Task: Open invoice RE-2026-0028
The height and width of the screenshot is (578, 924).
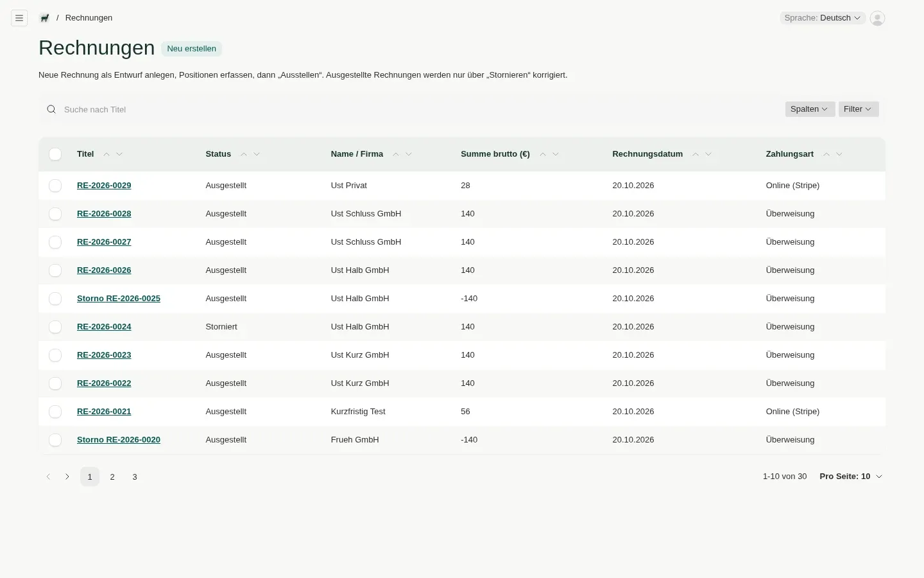Action: (x=104, y=214)
